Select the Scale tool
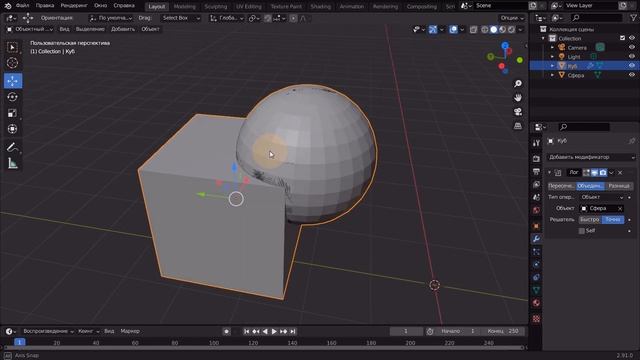The height and width of the screenshot is (360, 640). point(13,113)
